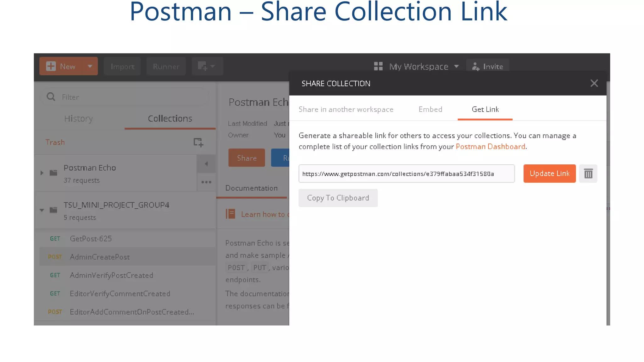Screen dimensions: 644x362
Task: Click Copy To Clipboard button
Action: coord(338,198)
